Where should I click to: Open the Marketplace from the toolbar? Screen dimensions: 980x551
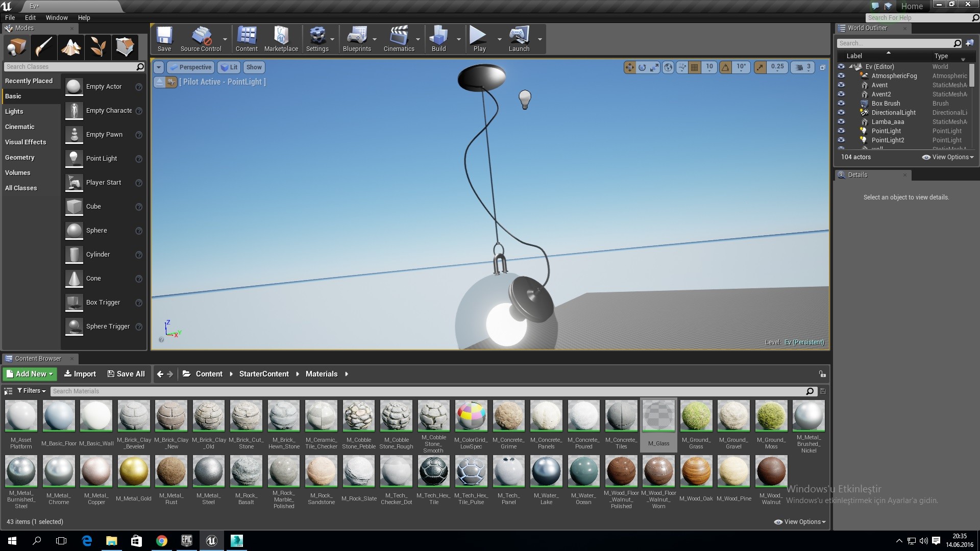click(x=281, y=39)
